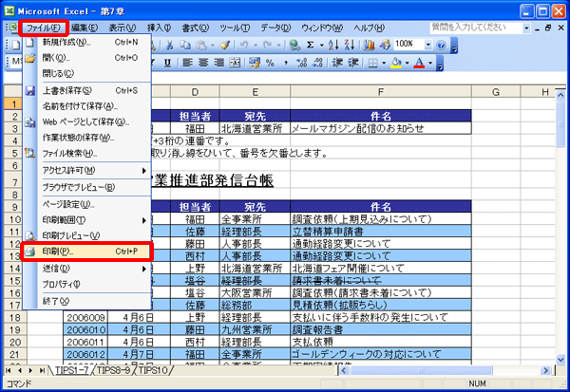Open the borders dropdown arrow
This screenshot has width=570, height=392.
[384, 64]
